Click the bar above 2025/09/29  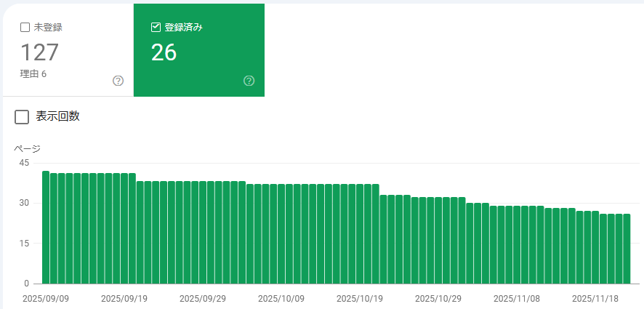pyautogui.click(x=203, y=232)
